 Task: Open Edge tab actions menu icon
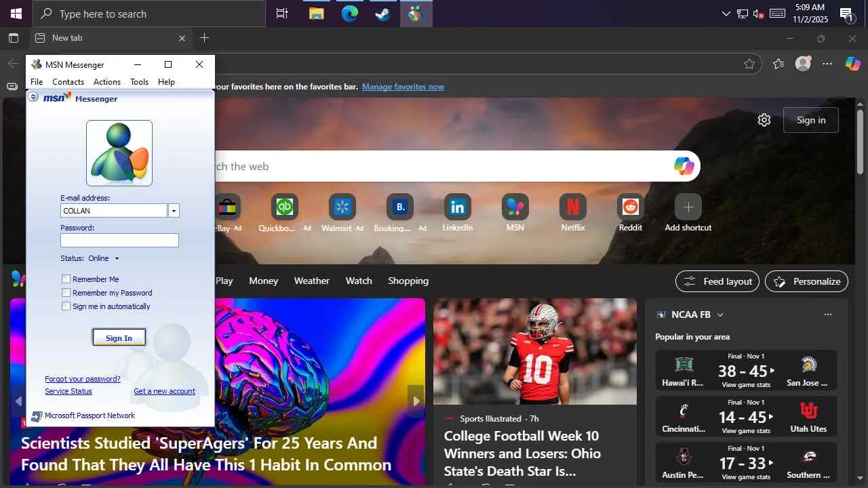point(14,38)
